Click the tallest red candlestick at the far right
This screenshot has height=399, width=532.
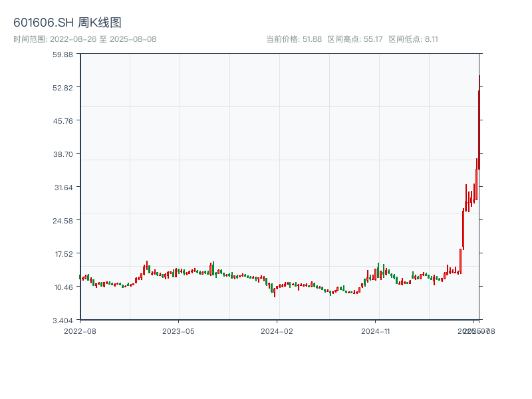coord(479,122)
